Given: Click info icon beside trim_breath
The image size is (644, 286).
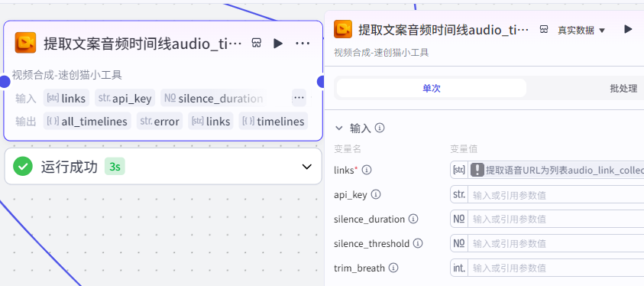Looking at the screenshot, I should point(393,268).
